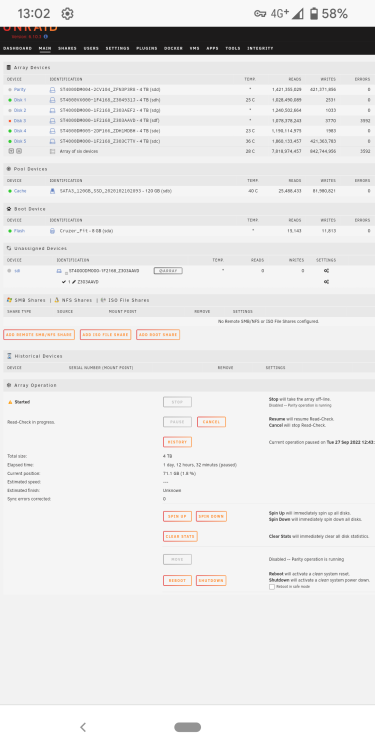Click the settings gears icon for partition Z303AAVD
375x750 pixels.
(x=326, y=282)
